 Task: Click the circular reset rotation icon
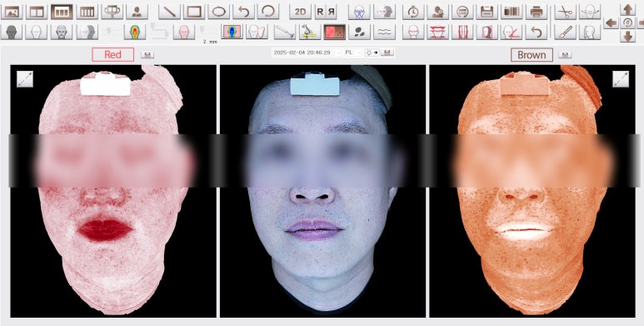click(x=268, y=12)
